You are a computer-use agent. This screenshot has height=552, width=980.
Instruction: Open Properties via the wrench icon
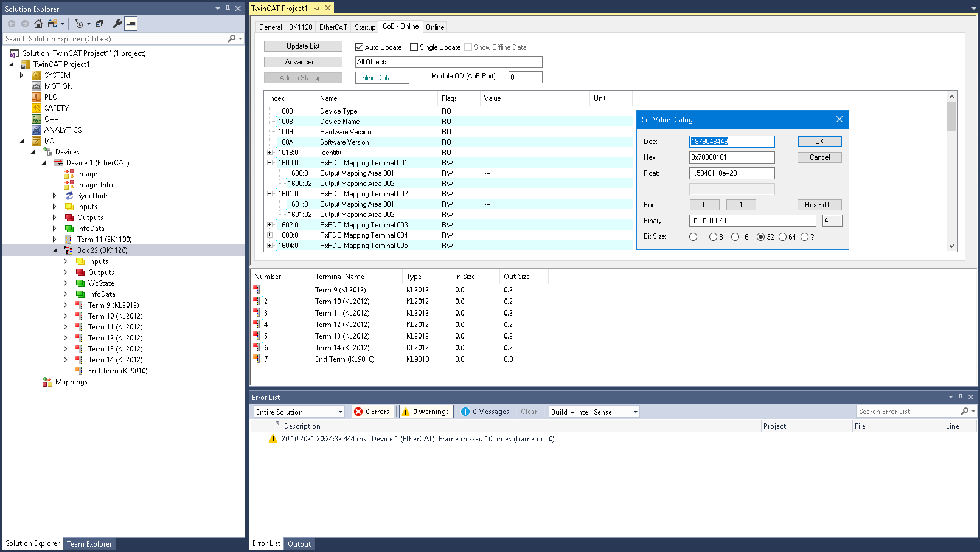[117, 24]
